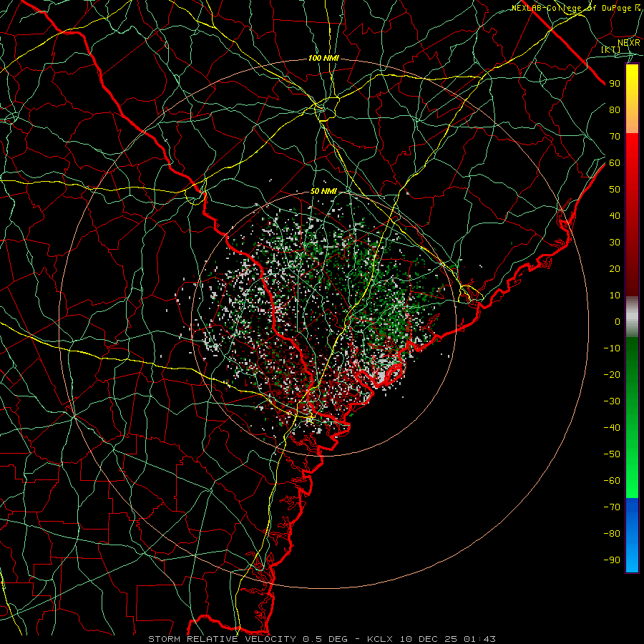Viewport: 644px width, 644px height.
Task: Click the -90 value on velocity scale
Action: 612,560
